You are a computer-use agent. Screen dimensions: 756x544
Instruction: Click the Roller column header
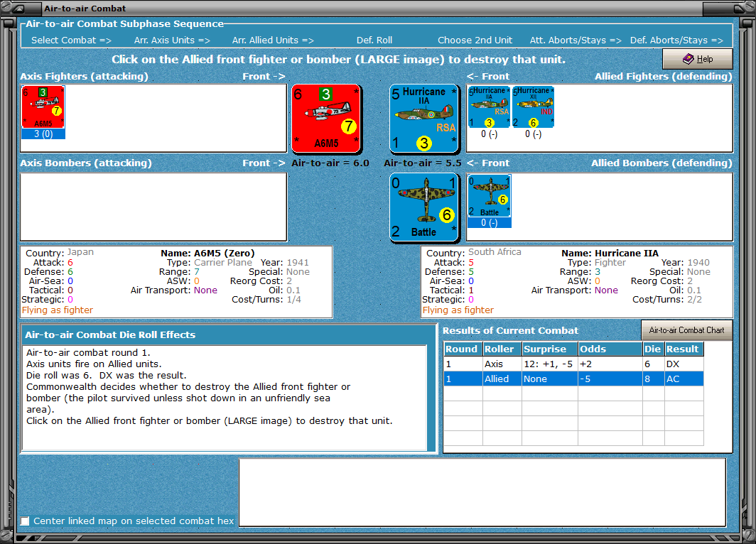tap(502, 349)
